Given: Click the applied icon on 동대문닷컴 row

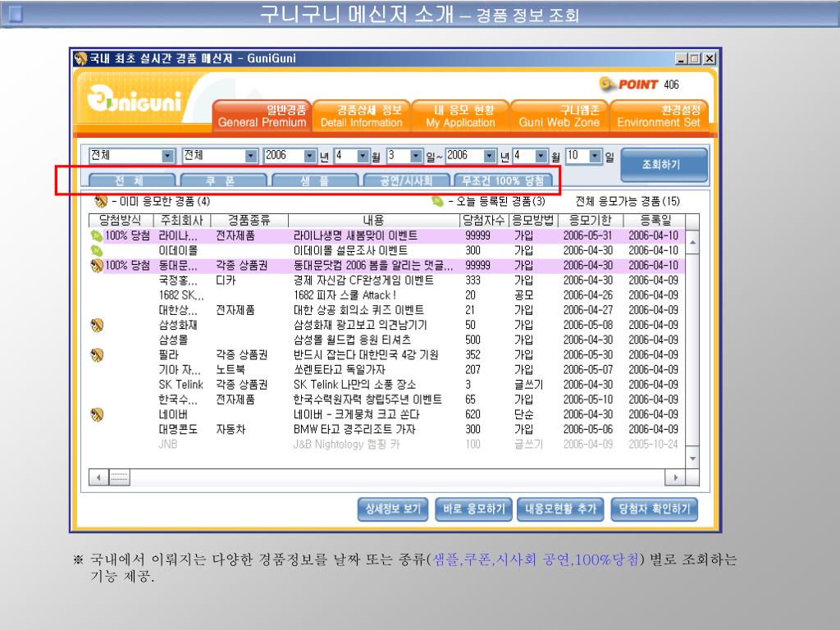Looking at the screenshot, I should click(x=97, y=265).
